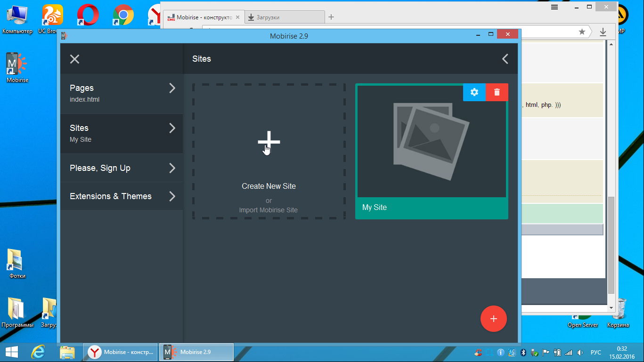Image resolution: width=644 pixels, height=362 pixels.
Task: Open Mobirise desktop shortcut icon
Action: (17, 64)
